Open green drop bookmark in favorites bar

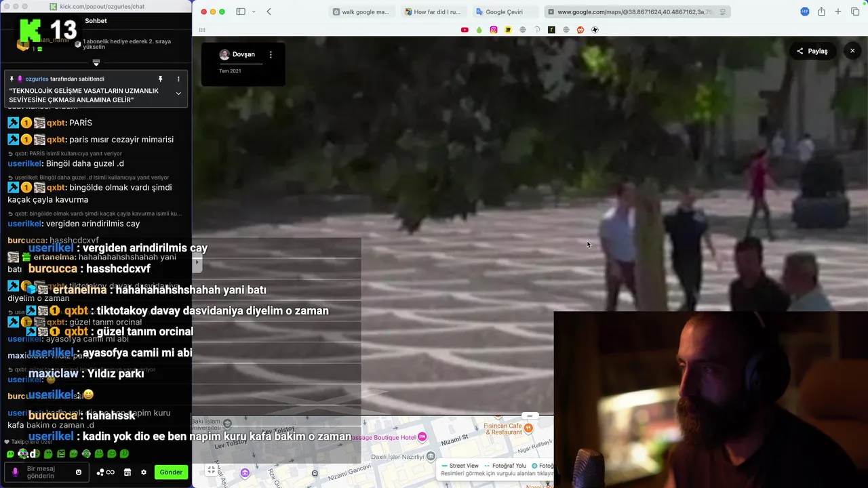click(x=479, y=30)
